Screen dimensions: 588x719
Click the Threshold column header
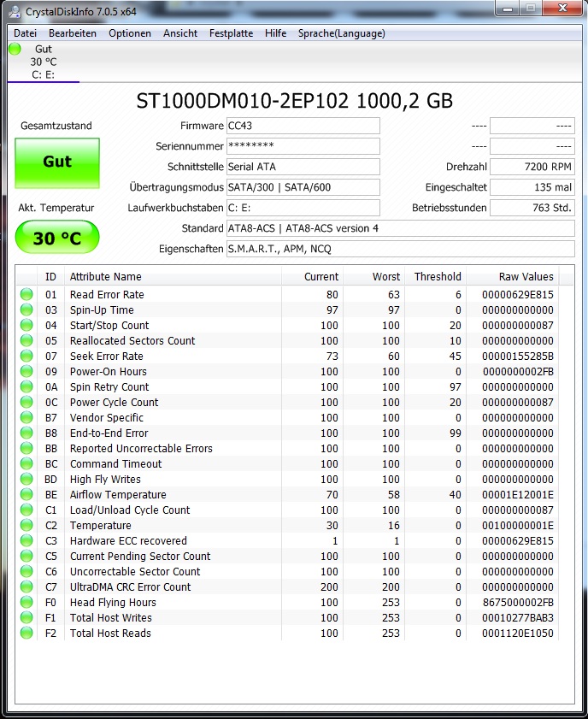click(x=435, y=276)
